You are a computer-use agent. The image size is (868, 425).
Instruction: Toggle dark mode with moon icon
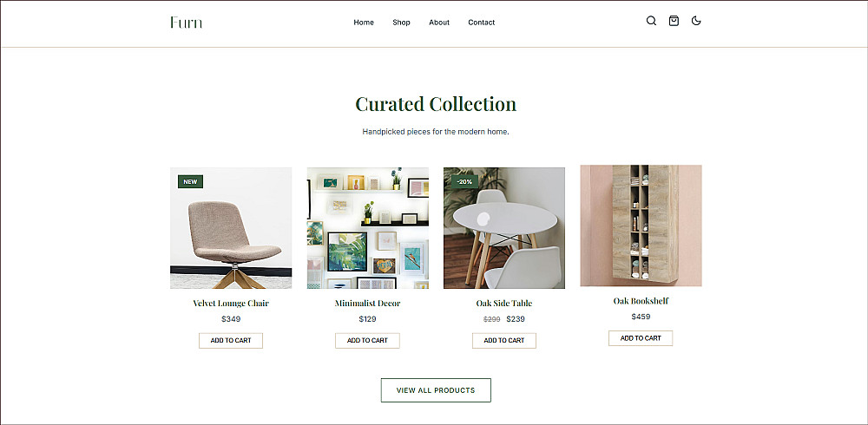696,21
